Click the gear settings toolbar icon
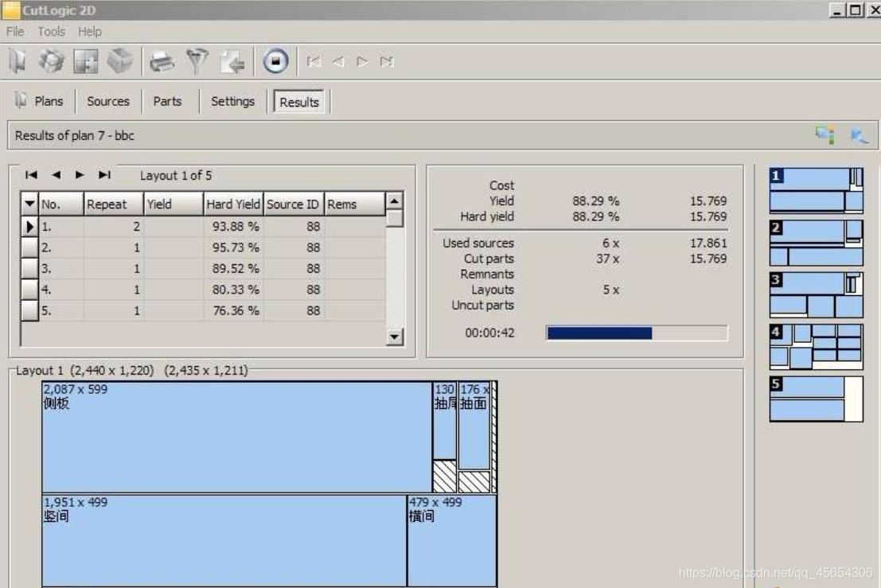Viewport: 881px width, 588px height. pos(52,61)
